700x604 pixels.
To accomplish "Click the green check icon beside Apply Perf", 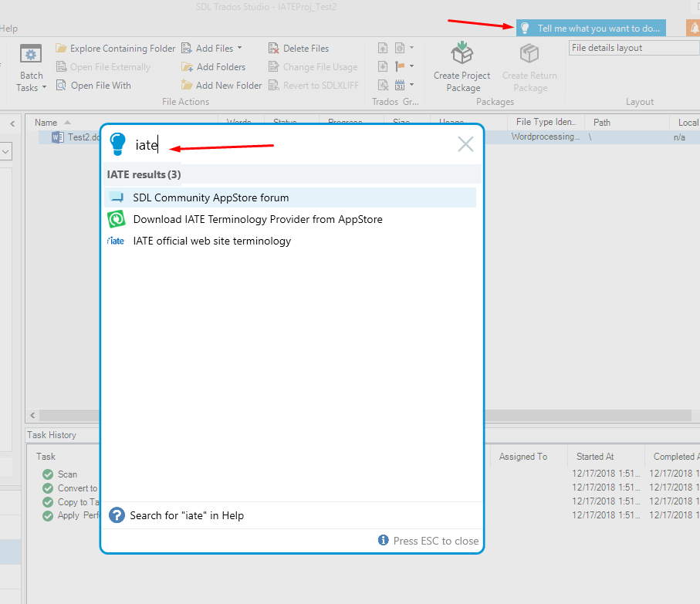I will click(48, 515).
